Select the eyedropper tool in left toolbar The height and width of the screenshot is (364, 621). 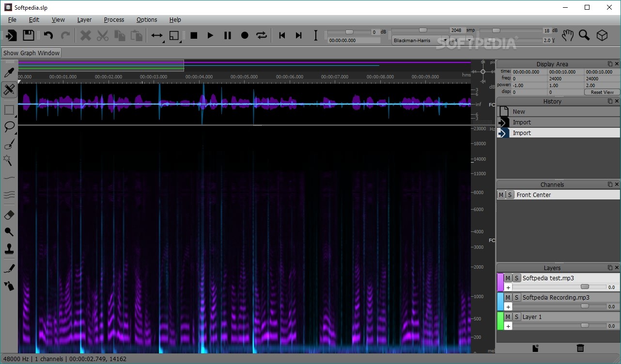pos(9,73)
